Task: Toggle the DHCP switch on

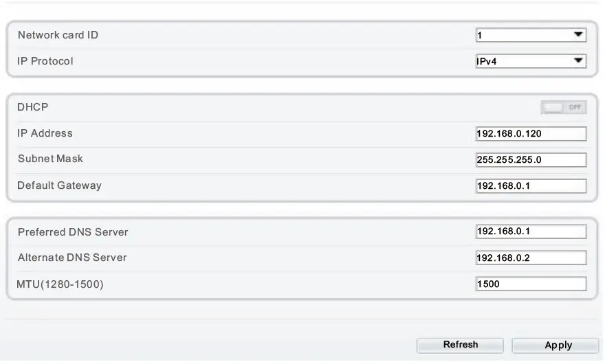Action: coord(563,108)
